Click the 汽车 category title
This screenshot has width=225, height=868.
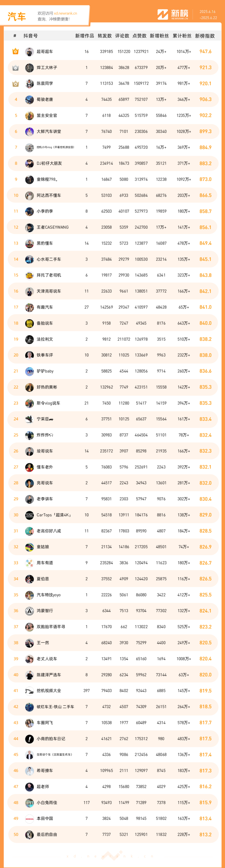16,16
